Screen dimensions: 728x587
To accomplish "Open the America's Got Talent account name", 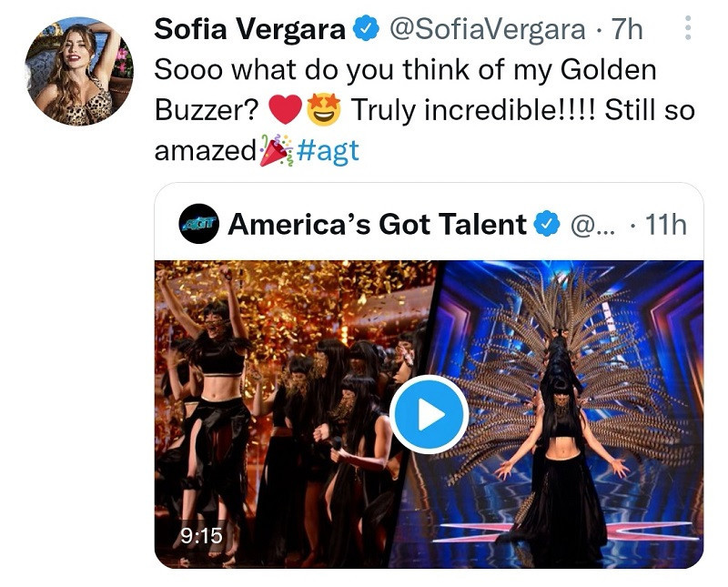I will (377, 224).
